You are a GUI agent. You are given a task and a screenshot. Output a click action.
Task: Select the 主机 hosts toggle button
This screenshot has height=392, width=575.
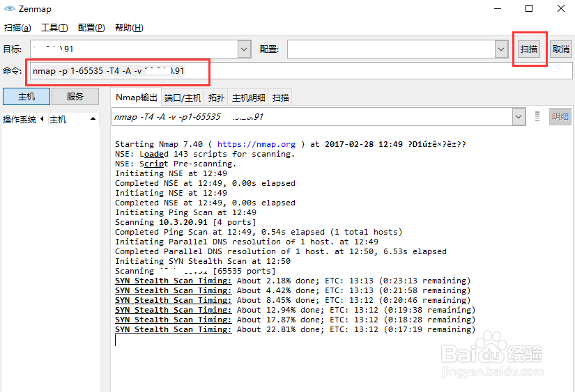(26, 96)
